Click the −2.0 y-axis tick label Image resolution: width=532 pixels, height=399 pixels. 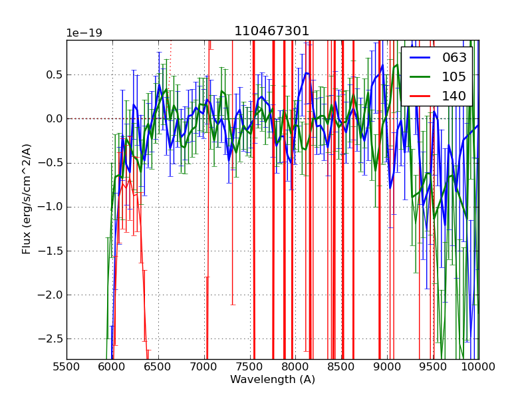pos(51,295)
